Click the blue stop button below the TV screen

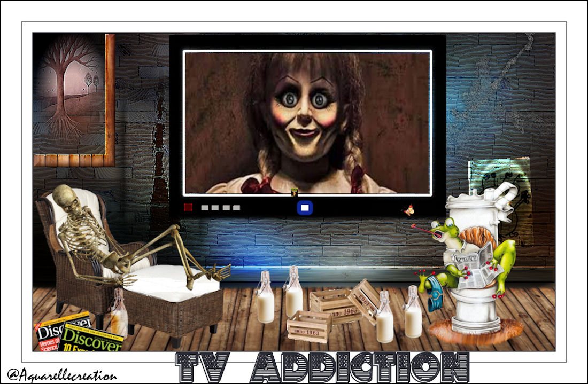coord(305,208)
